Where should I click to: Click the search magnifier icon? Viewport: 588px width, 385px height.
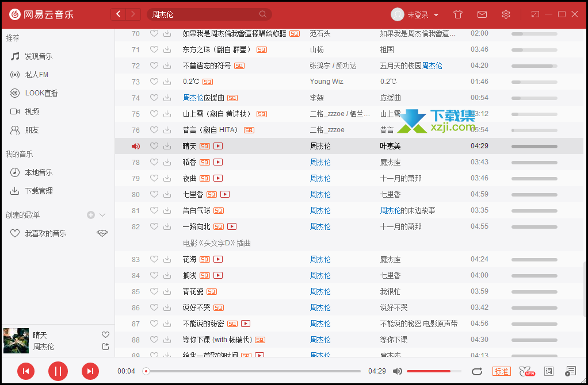tap(263, 14)
